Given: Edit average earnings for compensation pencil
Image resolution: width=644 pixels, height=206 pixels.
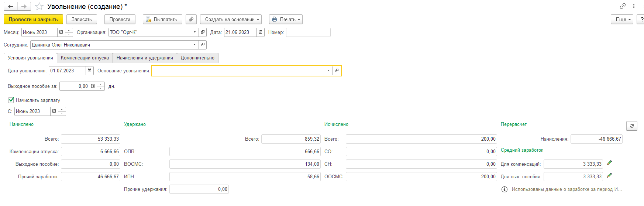Looking at the screenshot, I should (609, 163).
